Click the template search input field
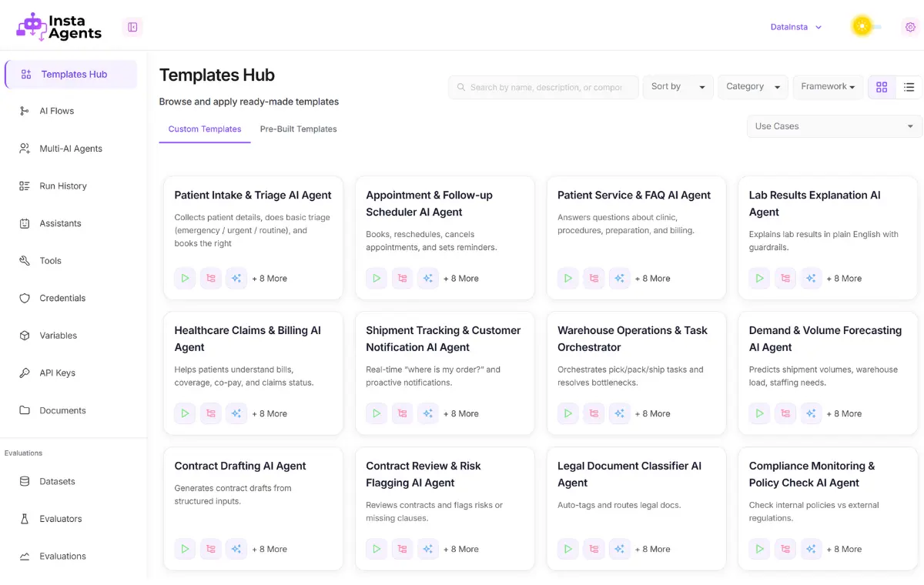Viewport: 924px width, 585px height. point(545,87)
